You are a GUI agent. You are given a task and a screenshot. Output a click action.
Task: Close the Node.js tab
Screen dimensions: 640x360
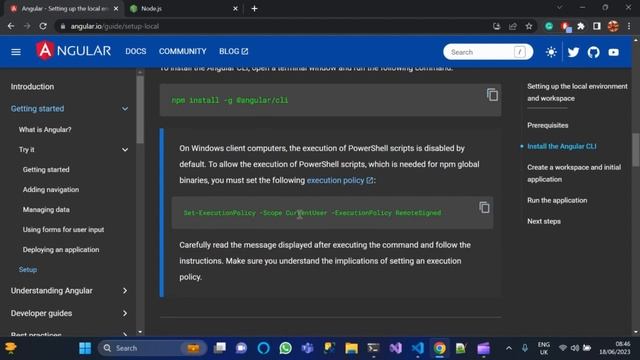[x=236, y=9]
